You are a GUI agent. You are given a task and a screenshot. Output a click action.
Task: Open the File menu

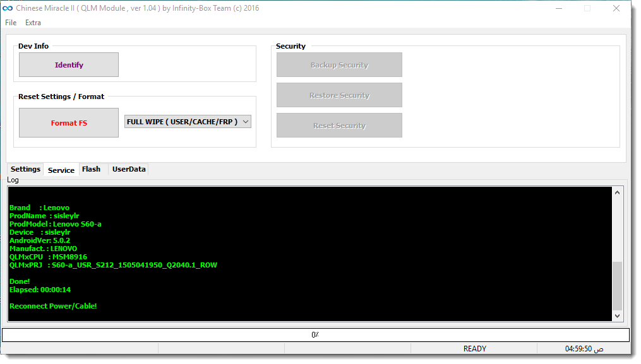point(11,23)
